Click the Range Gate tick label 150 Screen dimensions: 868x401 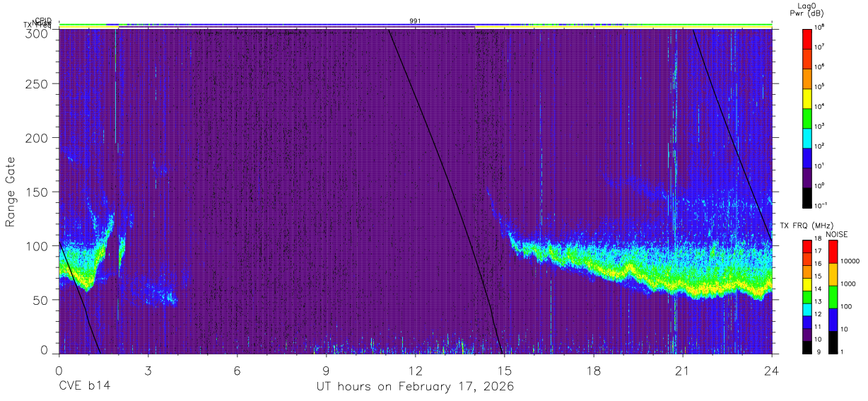pyautogui.click(x=38, y=192)
